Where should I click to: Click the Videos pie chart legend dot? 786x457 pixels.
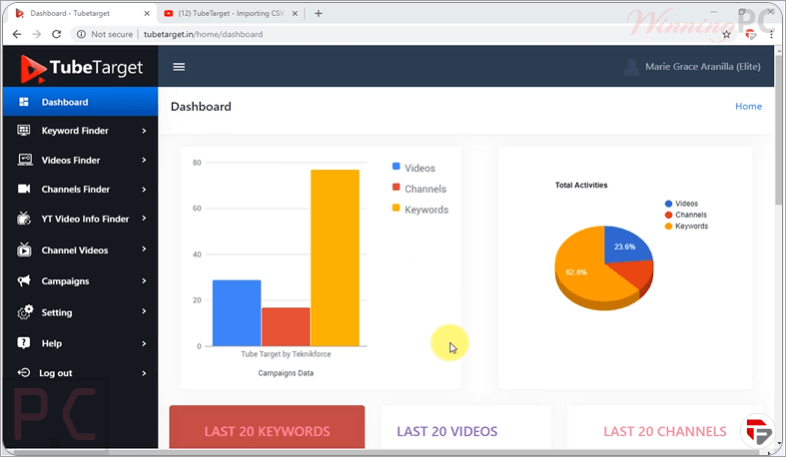coord(668,203)
